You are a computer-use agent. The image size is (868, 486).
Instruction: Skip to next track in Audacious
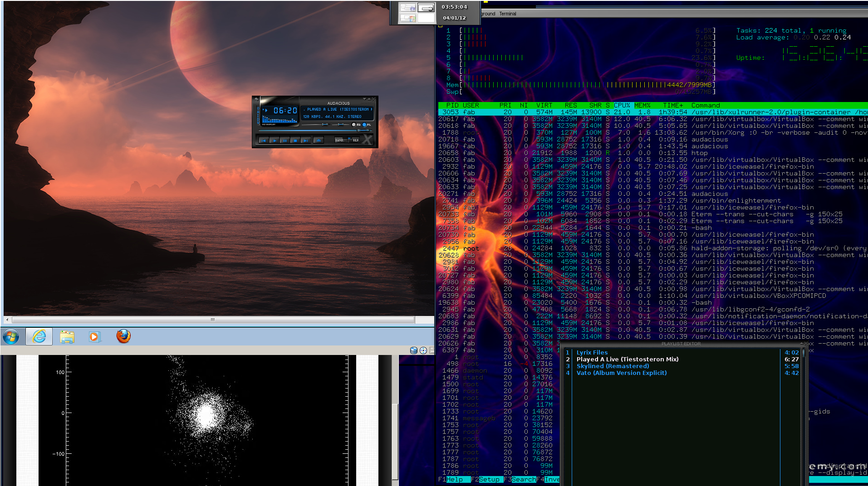point(306,141)
